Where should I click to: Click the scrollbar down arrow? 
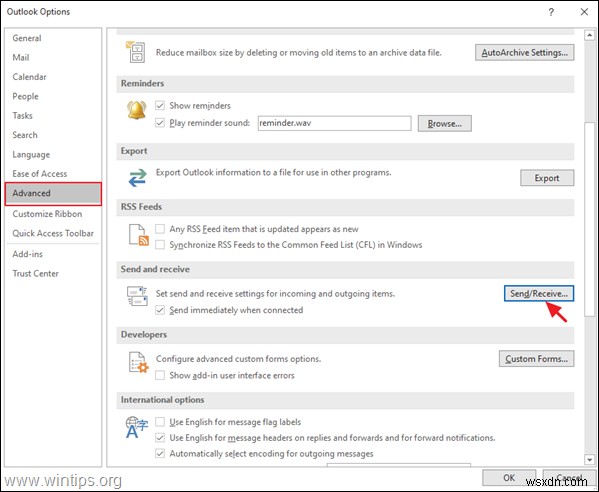[x=589, y=460]
